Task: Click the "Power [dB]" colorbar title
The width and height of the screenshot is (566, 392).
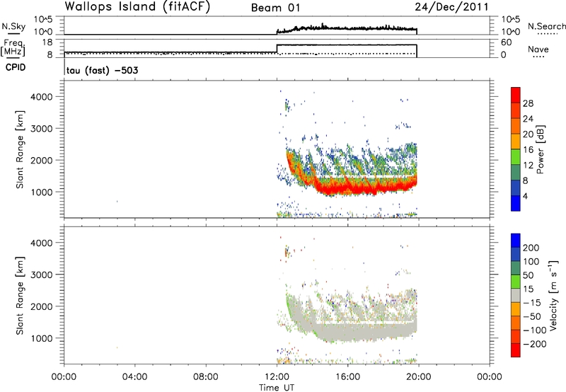Action: point(541,149)
